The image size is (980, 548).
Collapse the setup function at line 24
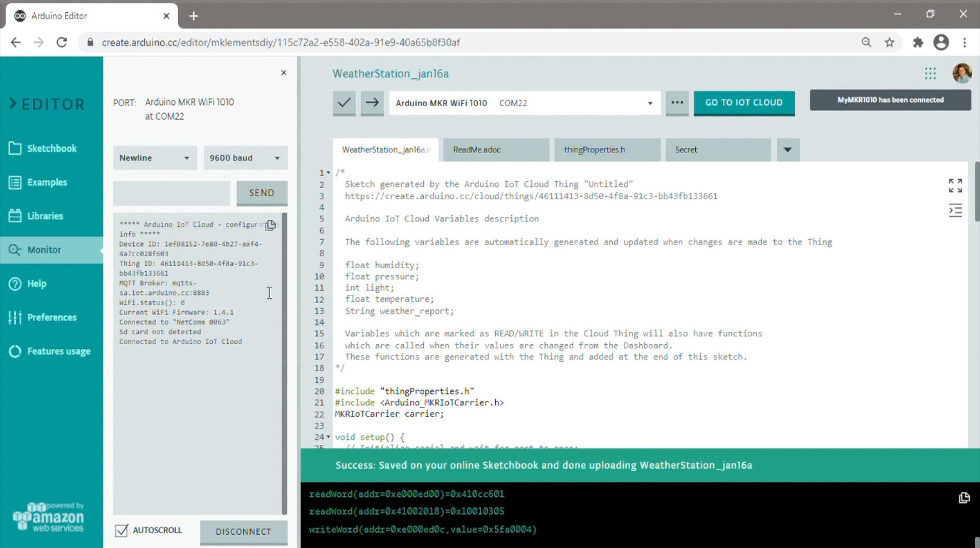(x=328, y=437)
